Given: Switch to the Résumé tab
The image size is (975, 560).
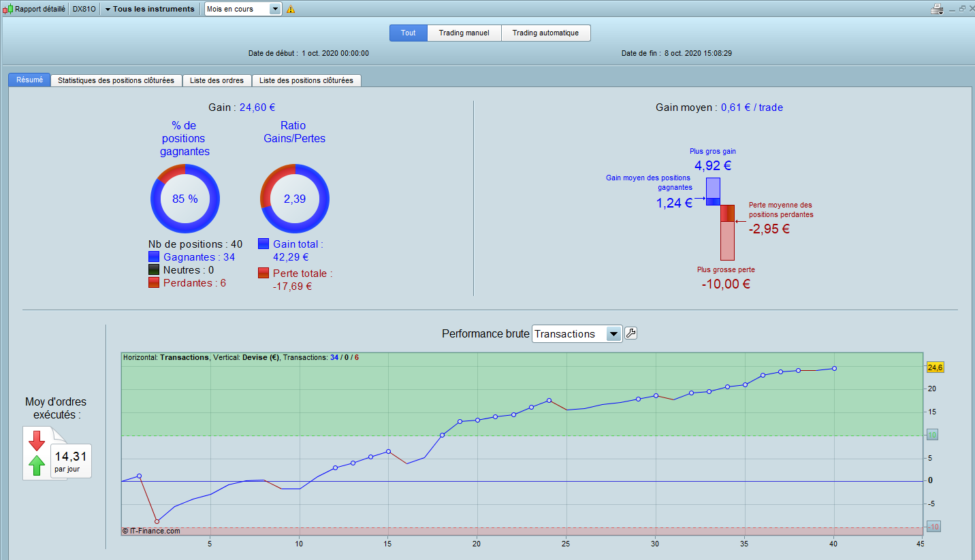Looking at the screenshot, I should 29,80.
